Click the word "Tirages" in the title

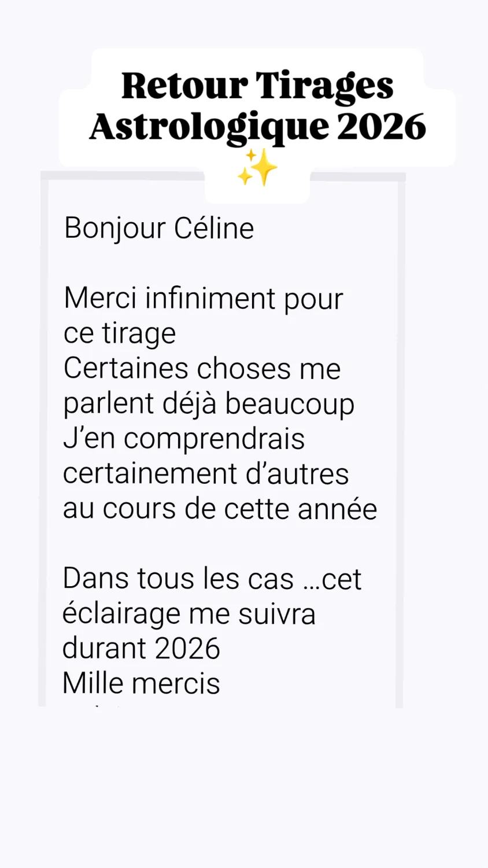tap(324, 87)
